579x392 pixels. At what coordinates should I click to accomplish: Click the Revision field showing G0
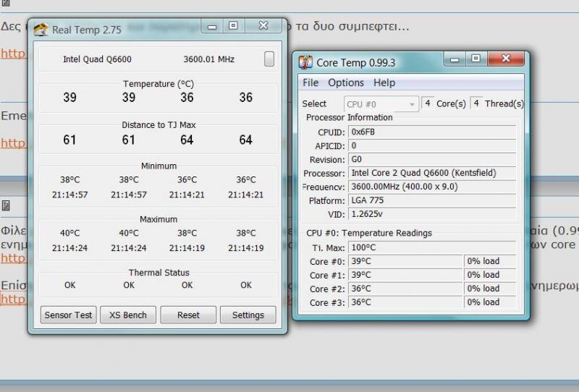click(x=432, y=159)
